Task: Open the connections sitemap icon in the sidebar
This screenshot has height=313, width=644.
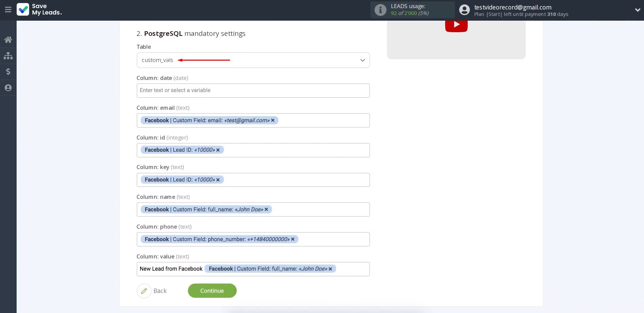Action: point(8,56)
